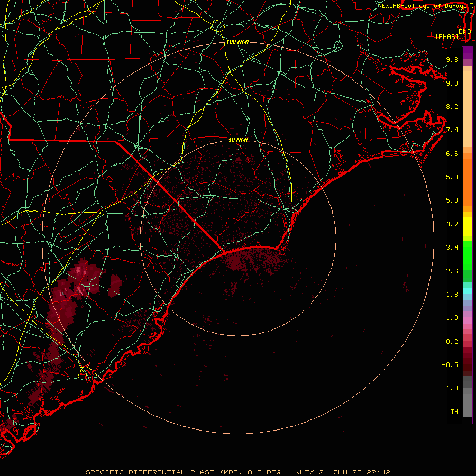476x476 pixels.
Task: Click the "0.2" scale value
Action: [452, 342]
